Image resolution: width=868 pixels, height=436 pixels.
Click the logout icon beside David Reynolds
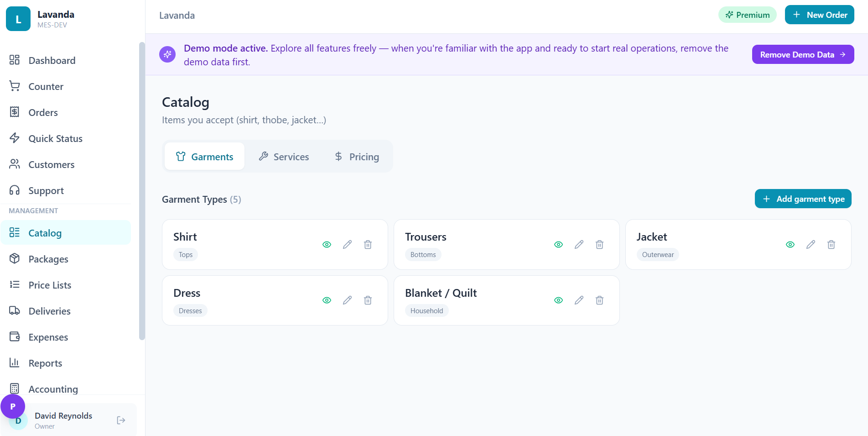(121, 420)
